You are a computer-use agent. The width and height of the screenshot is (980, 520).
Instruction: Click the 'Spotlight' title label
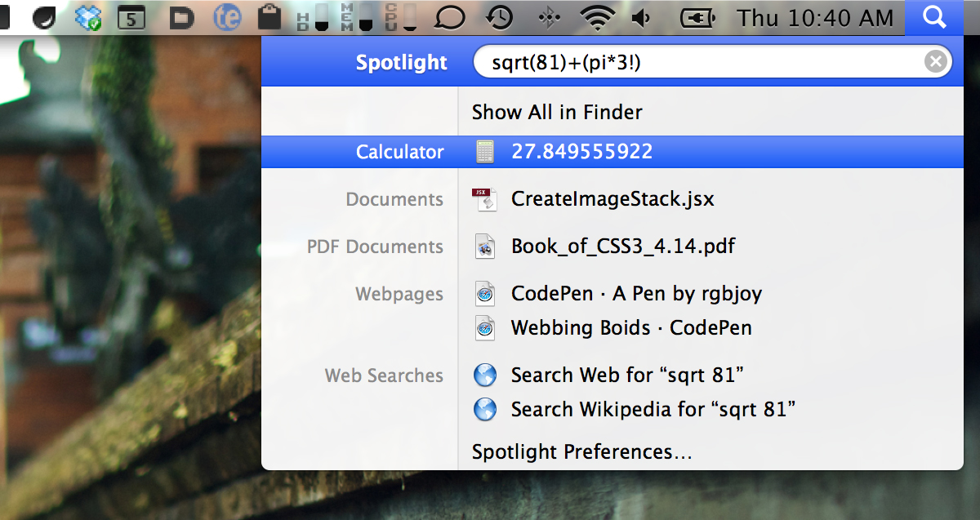(402, 62)
